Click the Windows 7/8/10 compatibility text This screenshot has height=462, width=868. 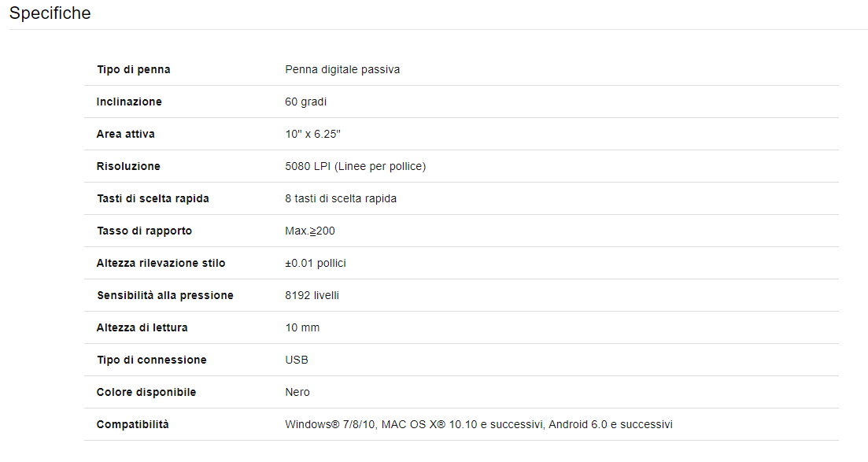[478, 424]
